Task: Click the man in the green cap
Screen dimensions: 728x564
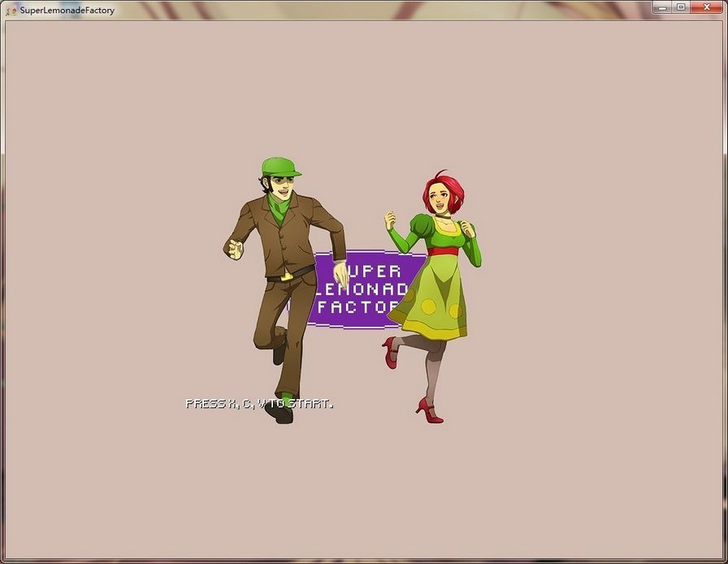Action: point(285,290)
